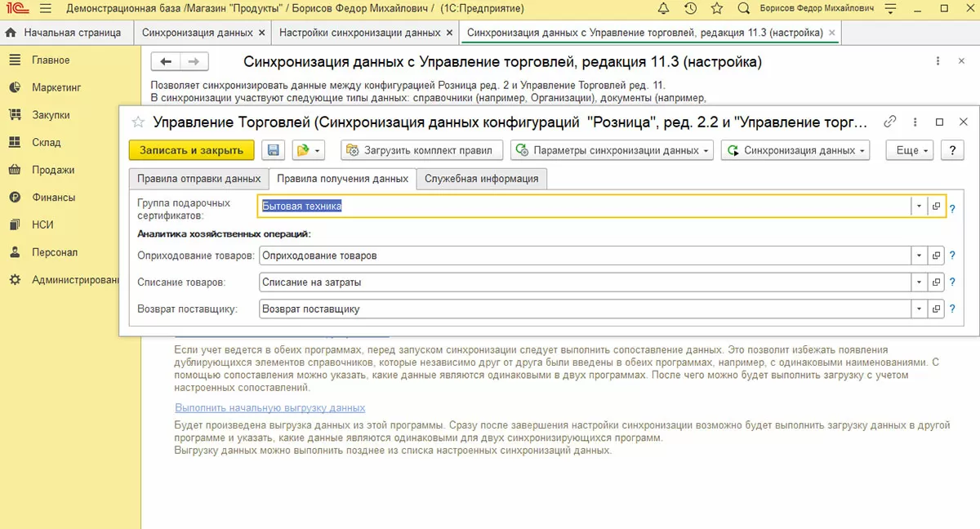Show help for Группа подарочных сертификатов field
Image resolution: width=980 pixels, height=529 pixels.
pos(952,208)
